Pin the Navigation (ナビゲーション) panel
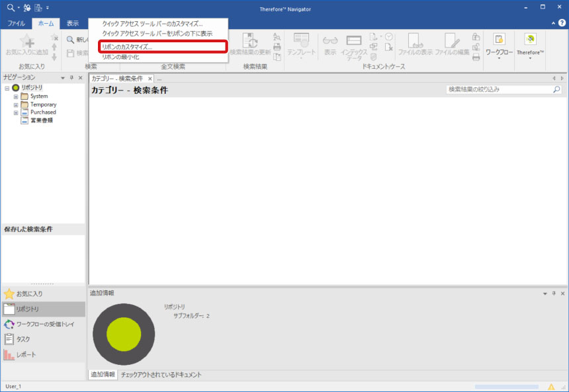This screenshot has height=392, width=569. pyautogui.click(x=71, y=78)
